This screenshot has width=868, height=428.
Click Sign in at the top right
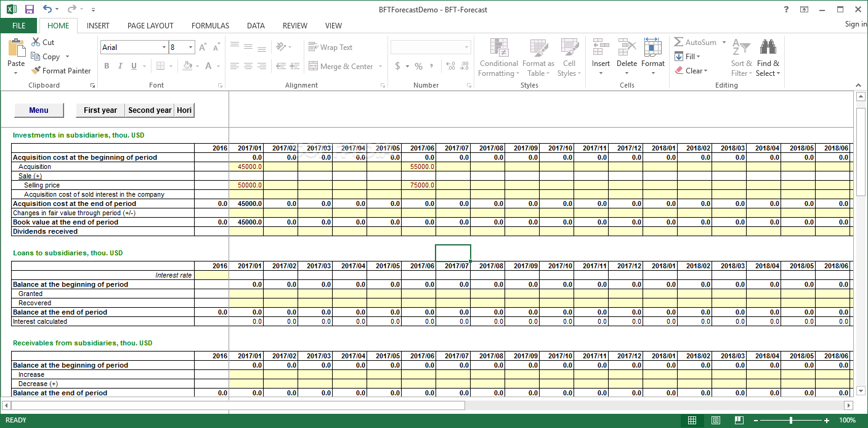point(856,24)
